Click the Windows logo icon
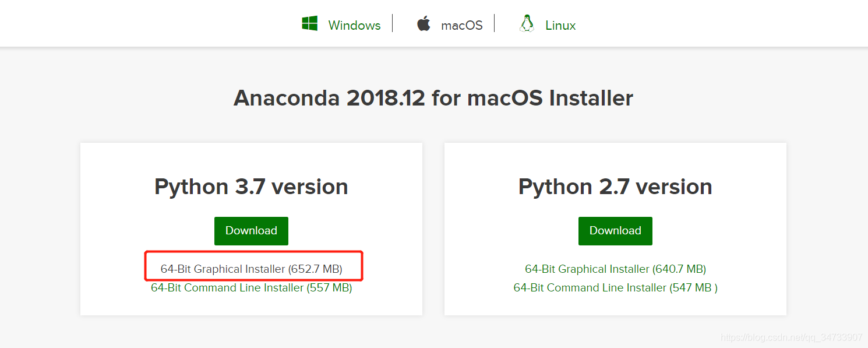Viewport: 868px width, 348px height. coord(309,24)
